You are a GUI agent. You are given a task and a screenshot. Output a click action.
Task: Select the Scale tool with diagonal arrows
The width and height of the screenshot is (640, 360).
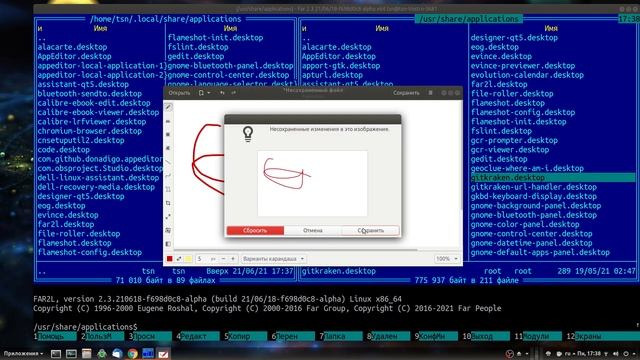168,217
